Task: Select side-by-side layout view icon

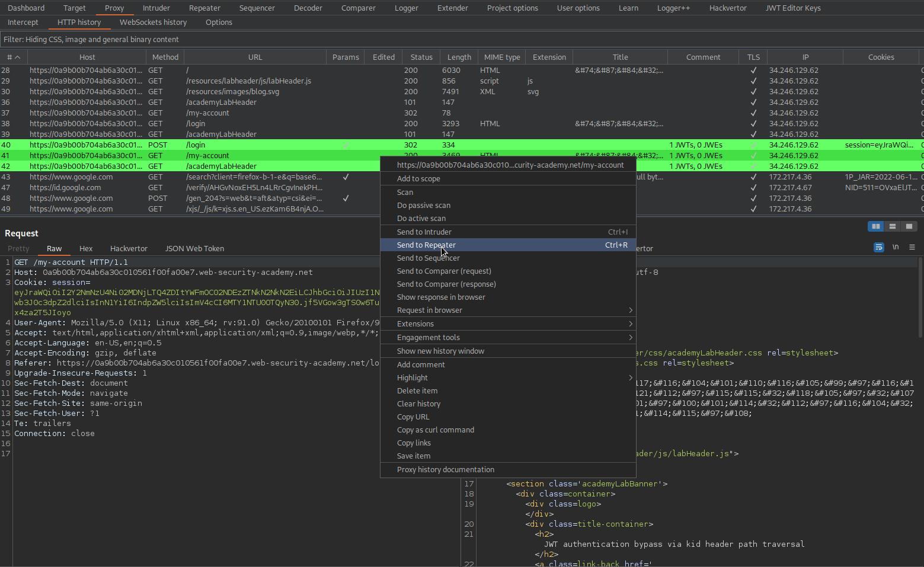Action: (x=875, y=226)
